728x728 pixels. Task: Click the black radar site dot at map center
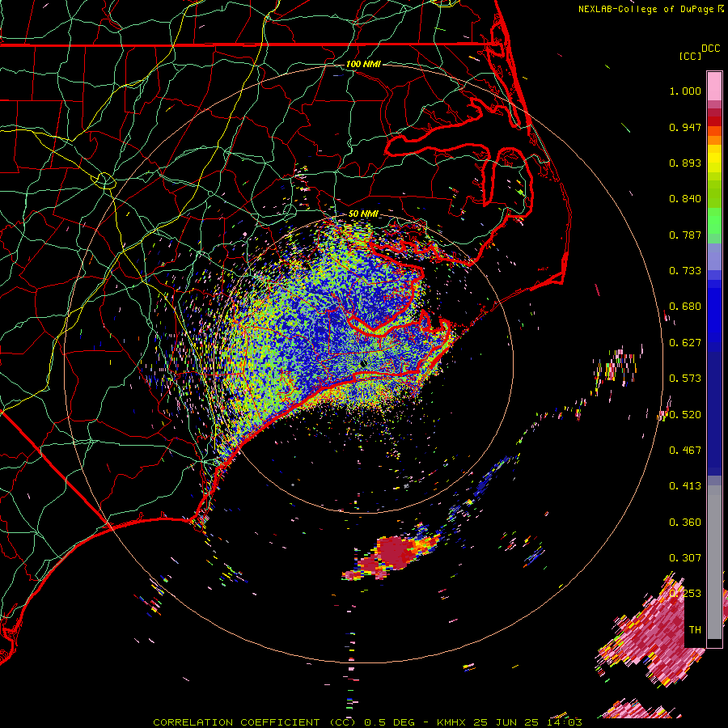coord(363,362)
